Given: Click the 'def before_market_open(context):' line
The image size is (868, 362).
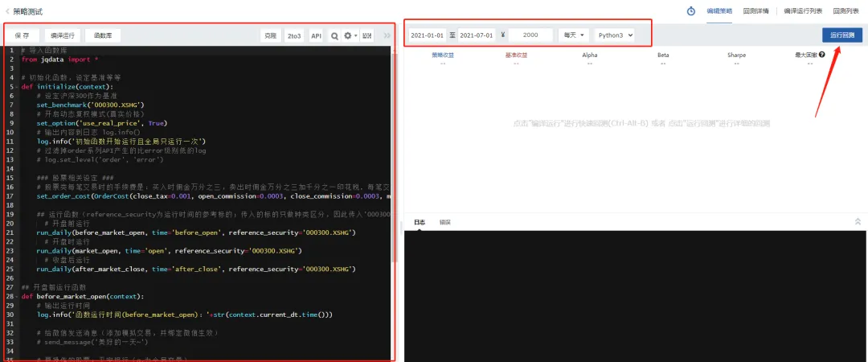Looking at the screenshot, I should pyautogui.click(x=83, y=296).
